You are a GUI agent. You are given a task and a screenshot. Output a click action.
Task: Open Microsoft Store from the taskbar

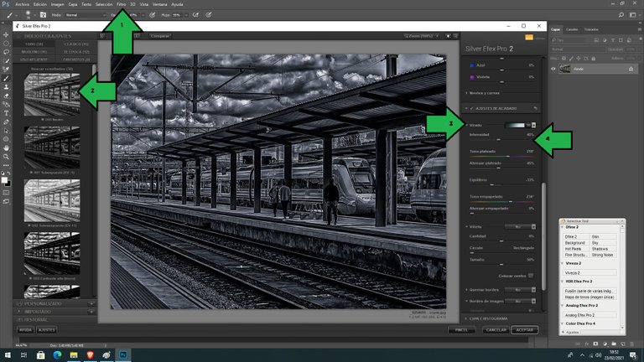pyautogui.click(x=40, y=355)
